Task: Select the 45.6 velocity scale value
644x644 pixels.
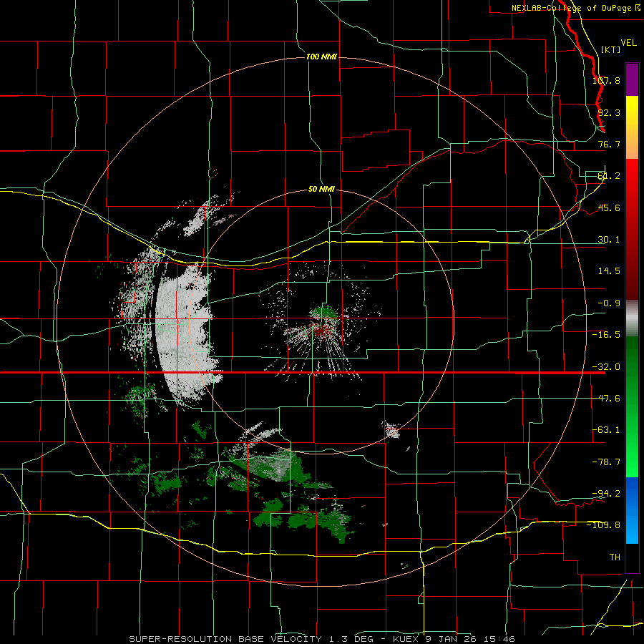Action: 609,208
